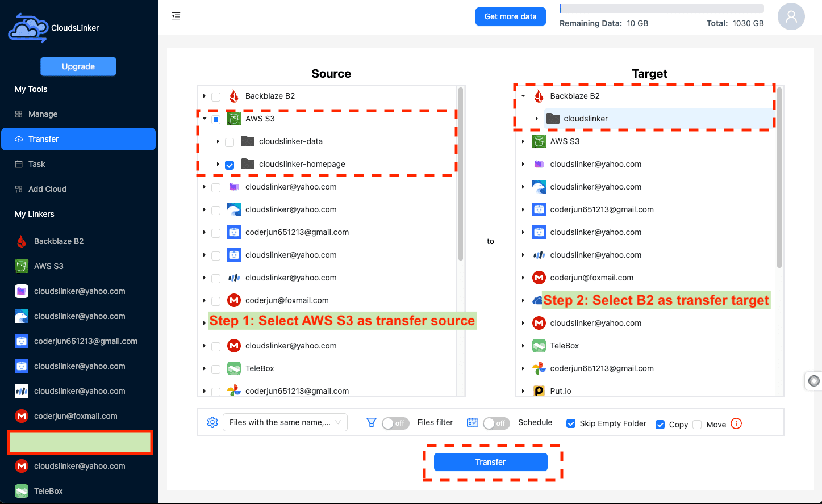Screen dimensions: 822x504
Task: Click MEGA icon of coderjun@foxmail.com in Target
Action: tap(539, 278)
